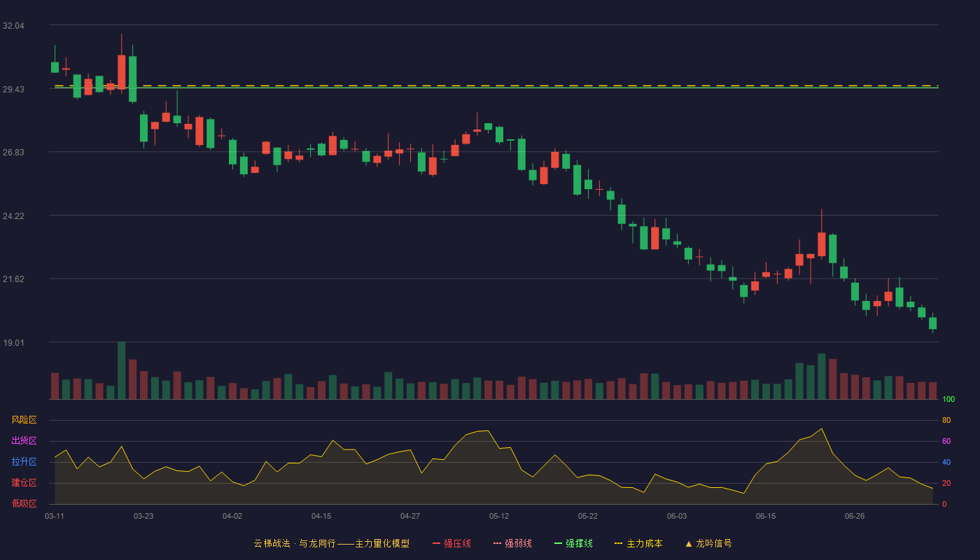980x560 pixels.
Task: Click the 低吸区 zone label
Action: pos(24,503)
